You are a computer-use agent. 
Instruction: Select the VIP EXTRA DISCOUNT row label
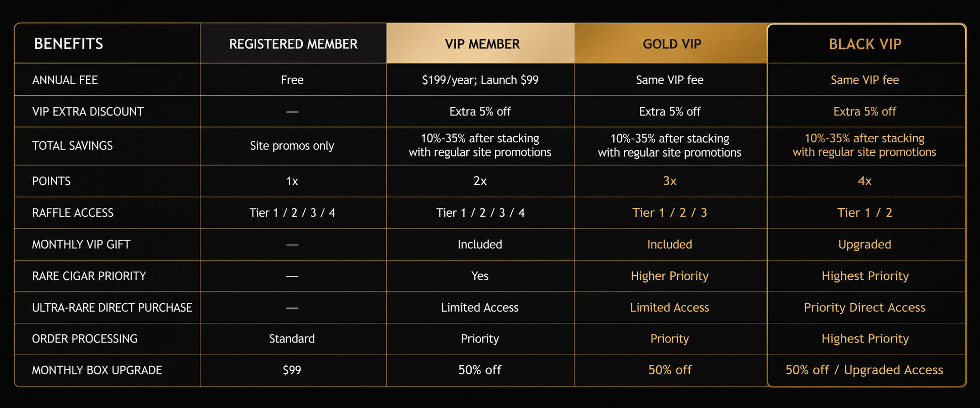pyautogui.click(x=88, y=111)
